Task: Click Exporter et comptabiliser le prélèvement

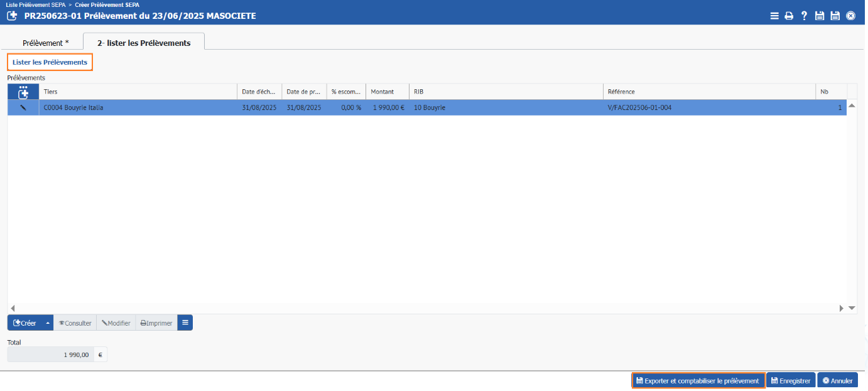Action: coord(698,380)
